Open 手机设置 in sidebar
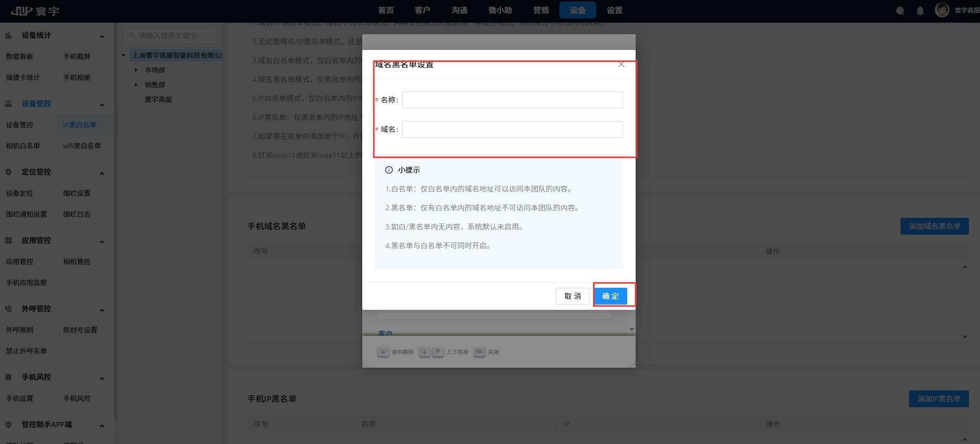 [x=19, y=398]
